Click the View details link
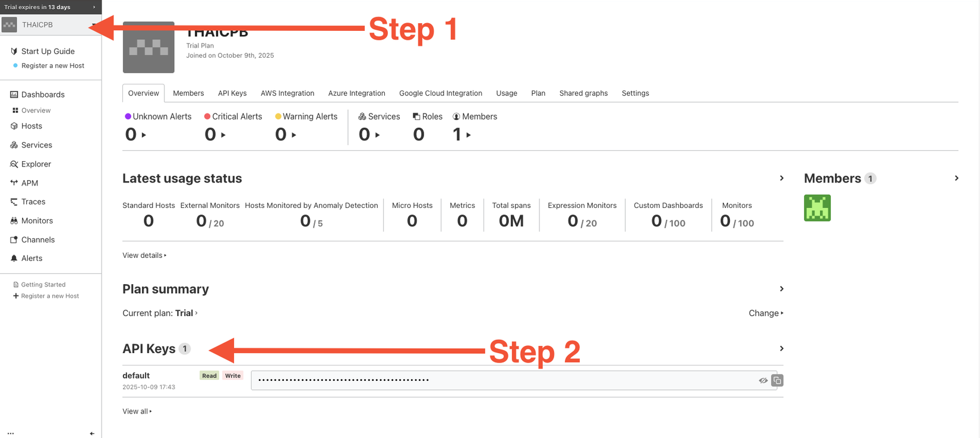 144,256
